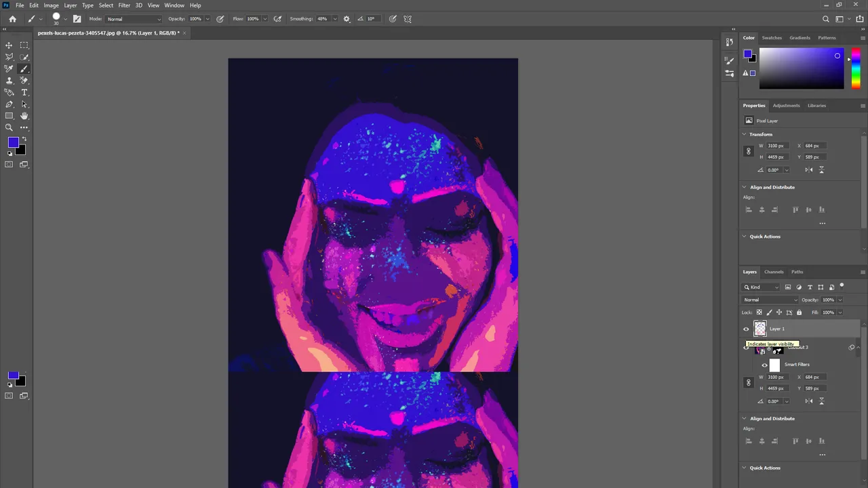868x488 pixels.
Task: Select the Paint Bucket tool
Action: (9, 92)
